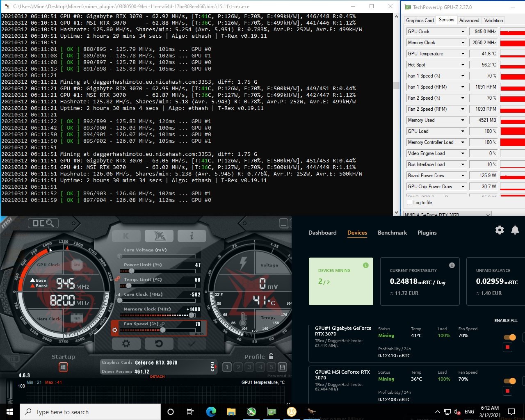Toggle the power and temp limit link icon
The height and width of the screenshot is (420, 525).
tap(117, 278)
